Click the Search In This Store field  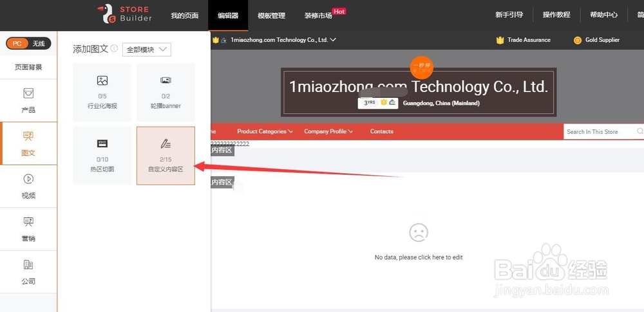599,132
